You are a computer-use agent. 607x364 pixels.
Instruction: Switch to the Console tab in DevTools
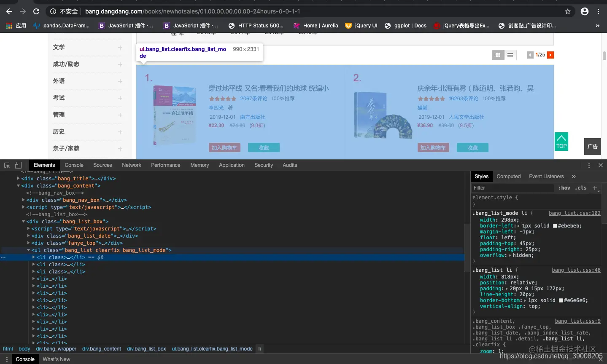click(x=74, y=165)
